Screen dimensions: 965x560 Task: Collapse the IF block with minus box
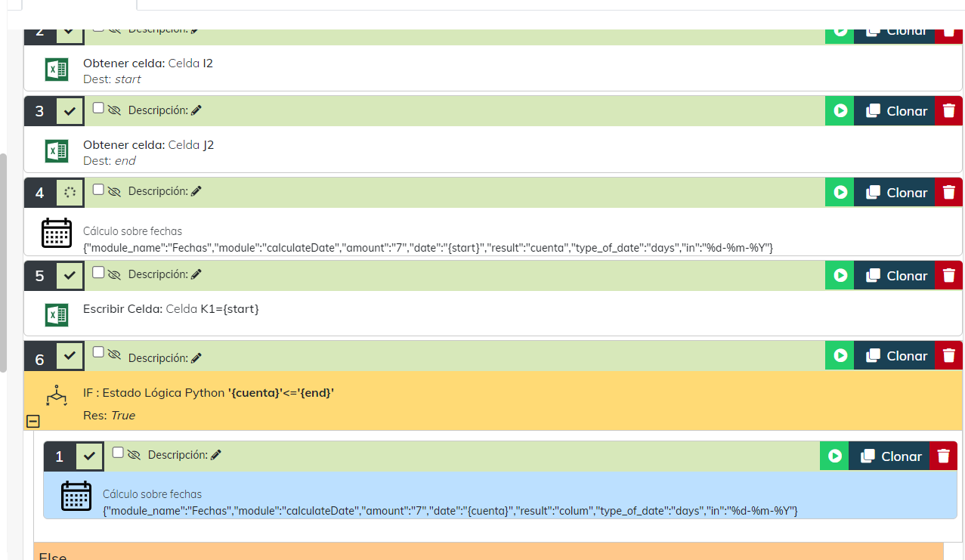click(33, 422)
